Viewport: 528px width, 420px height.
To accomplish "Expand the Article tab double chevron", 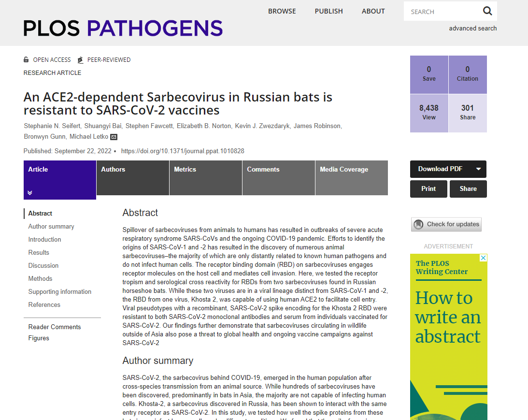I will [30, 193].
